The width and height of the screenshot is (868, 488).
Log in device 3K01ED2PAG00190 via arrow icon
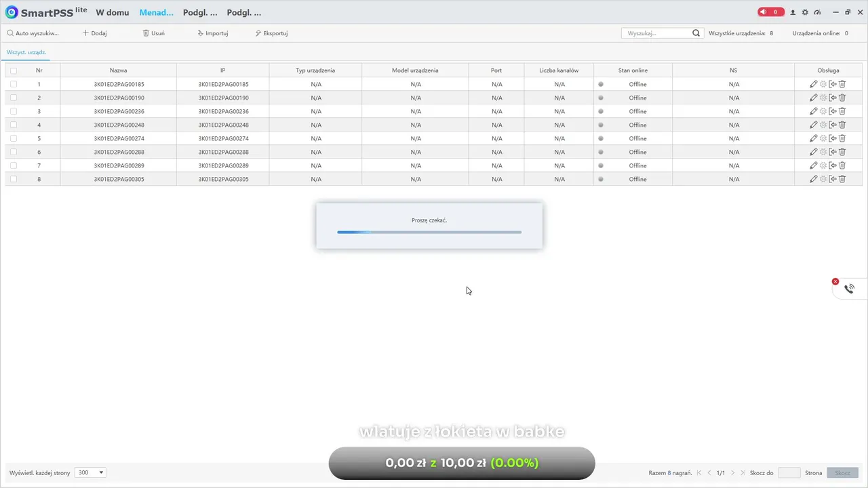833,98
